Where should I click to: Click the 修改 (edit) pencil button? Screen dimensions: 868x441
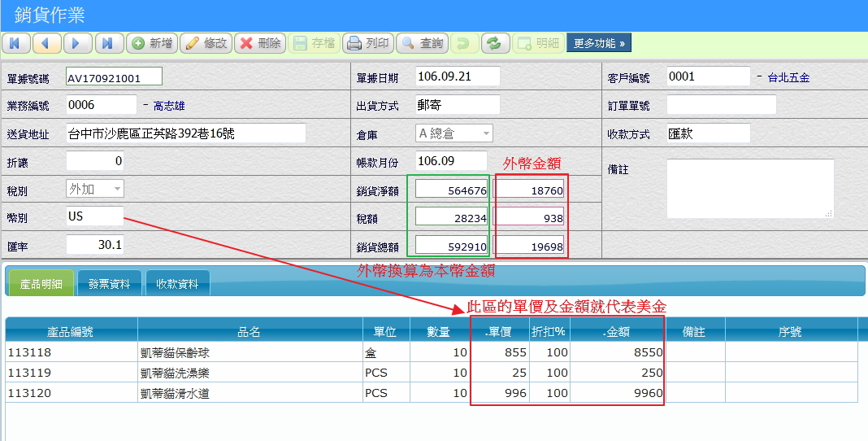point(206,43)
